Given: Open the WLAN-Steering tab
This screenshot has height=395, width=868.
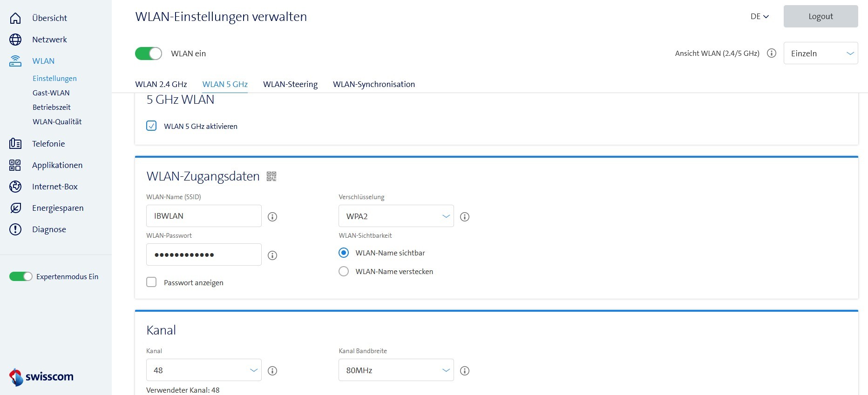Looking at the screenshot, I should pos(290,84).
